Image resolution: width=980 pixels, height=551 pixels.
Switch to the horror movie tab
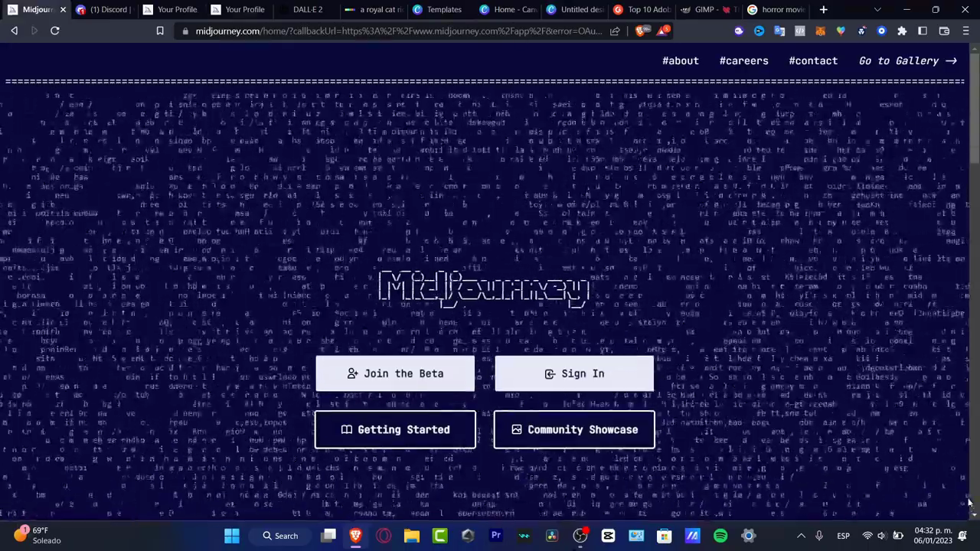point(776,10)
